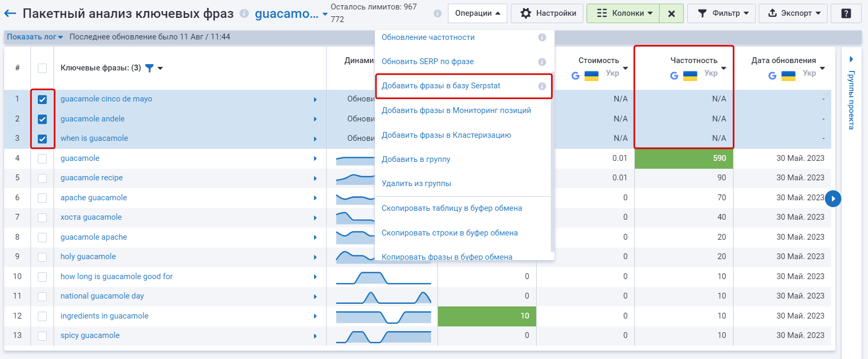Screen dimensions: 868x359
Task: Check the apache guacamole row checkbox
Action: [x=43, y=198]
